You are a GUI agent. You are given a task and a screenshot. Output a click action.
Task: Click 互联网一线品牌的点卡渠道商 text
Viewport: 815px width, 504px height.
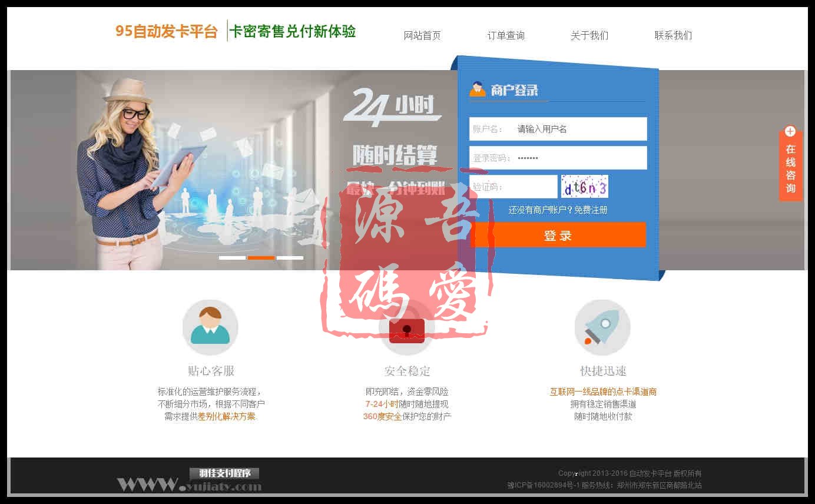click(x=603, y=392)
